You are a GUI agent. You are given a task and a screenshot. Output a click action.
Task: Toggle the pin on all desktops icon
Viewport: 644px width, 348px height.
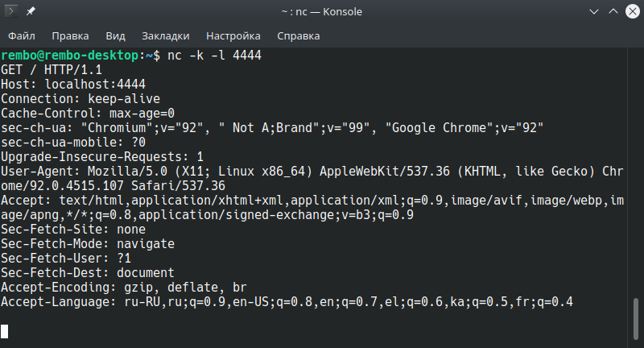pyautogui.click(x=31, y=11)
